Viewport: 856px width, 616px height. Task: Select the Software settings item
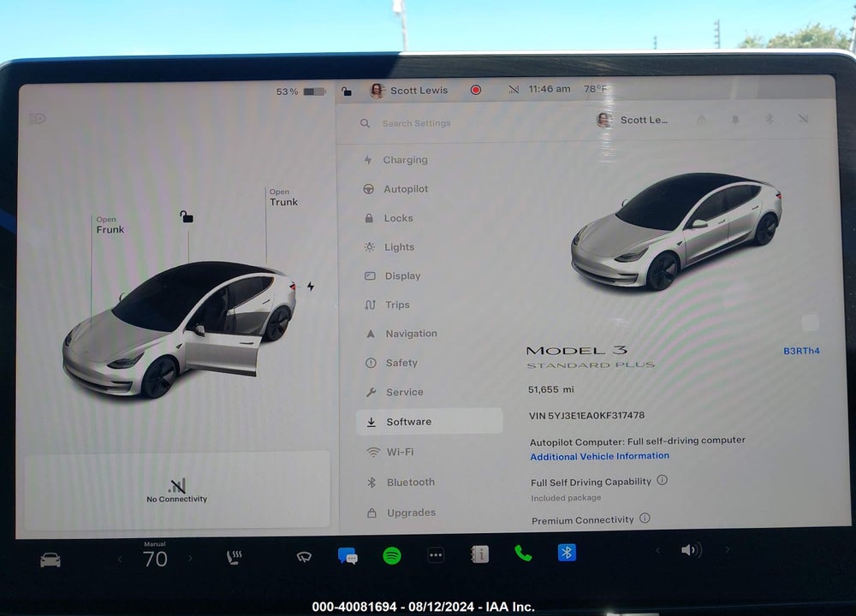429,422
